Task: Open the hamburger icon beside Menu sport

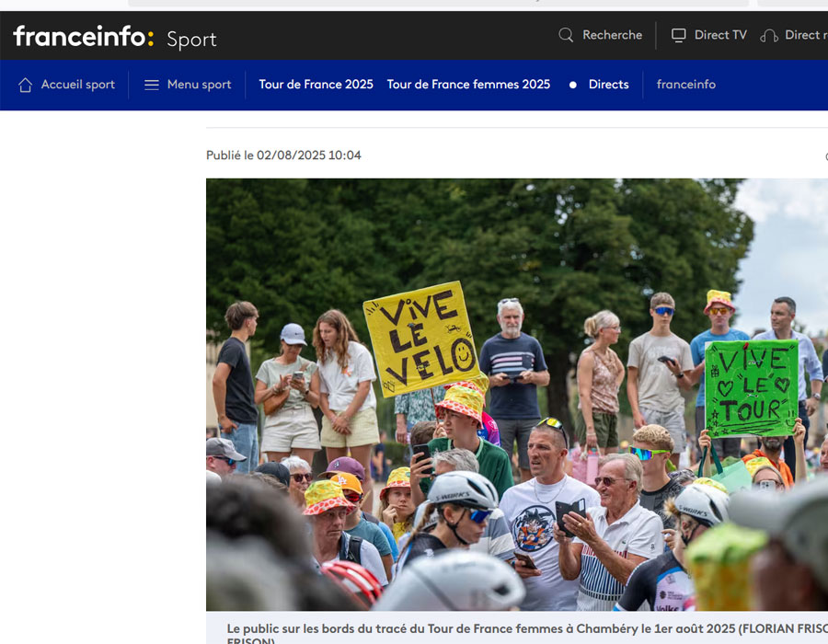Action: click(x=150, y=84)
